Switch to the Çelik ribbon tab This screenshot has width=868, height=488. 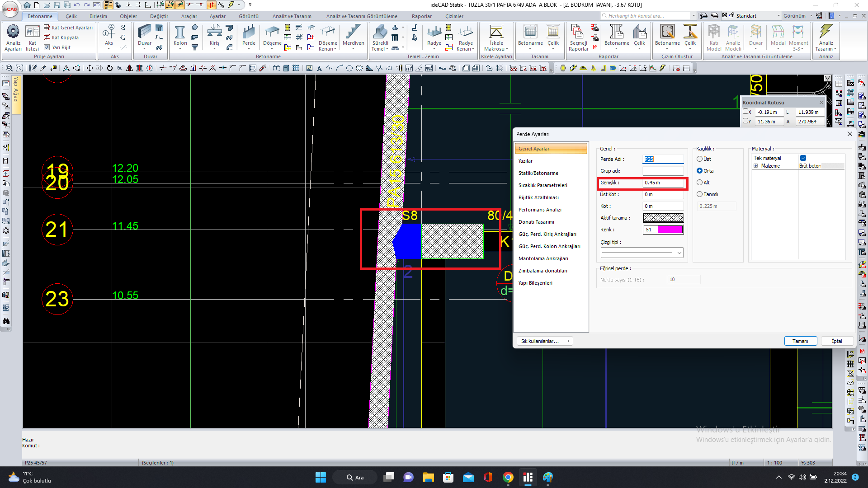tap(71, 16)
